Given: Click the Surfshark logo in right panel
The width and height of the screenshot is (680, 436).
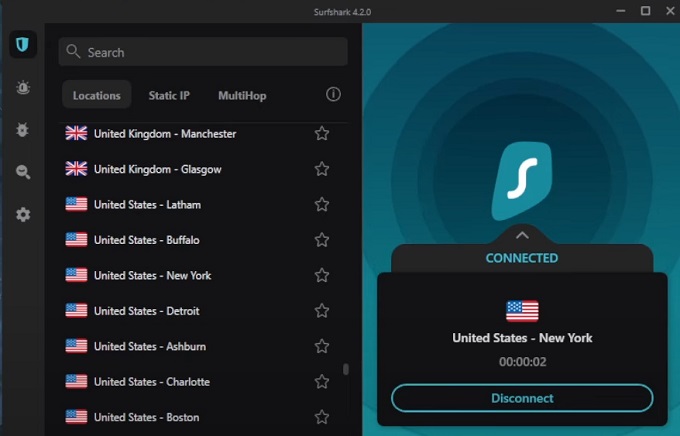Looking at the screenshot, I should coord(522,180).
